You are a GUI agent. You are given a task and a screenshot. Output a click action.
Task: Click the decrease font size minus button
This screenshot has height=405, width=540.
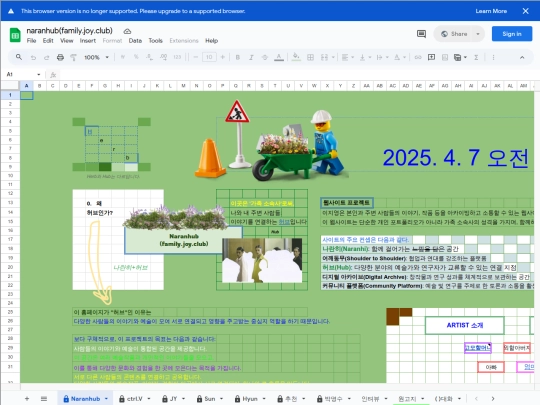pyautogui.click(x=196, y=57)
